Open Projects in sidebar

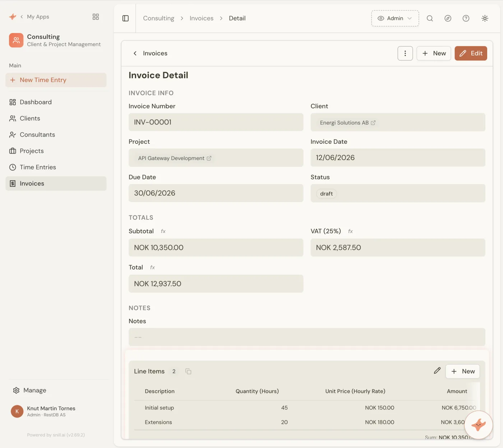point(56,151)
